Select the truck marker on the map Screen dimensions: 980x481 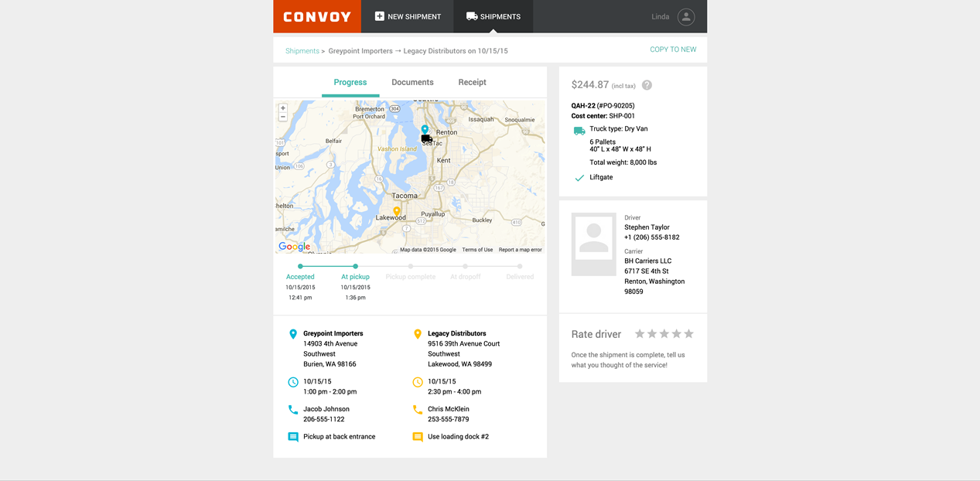pyautogui.click(x=426, y=138)
